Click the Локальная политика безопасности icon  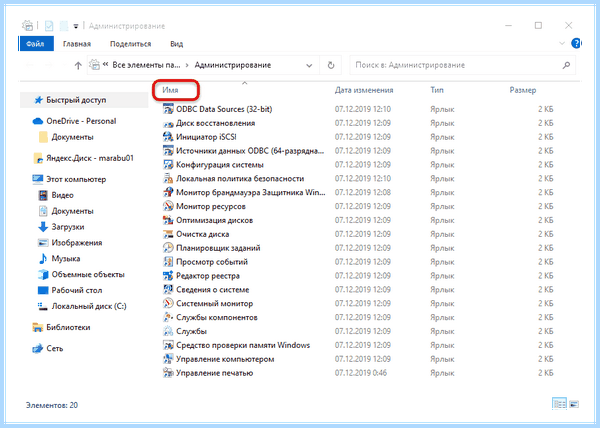coord(168,179)
